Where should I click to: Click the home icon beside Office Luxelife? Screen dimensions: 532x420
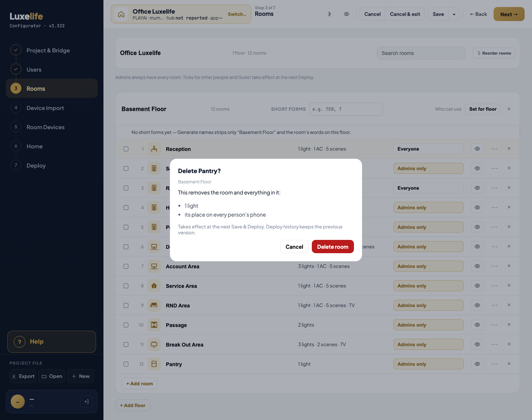pos(121,14)
